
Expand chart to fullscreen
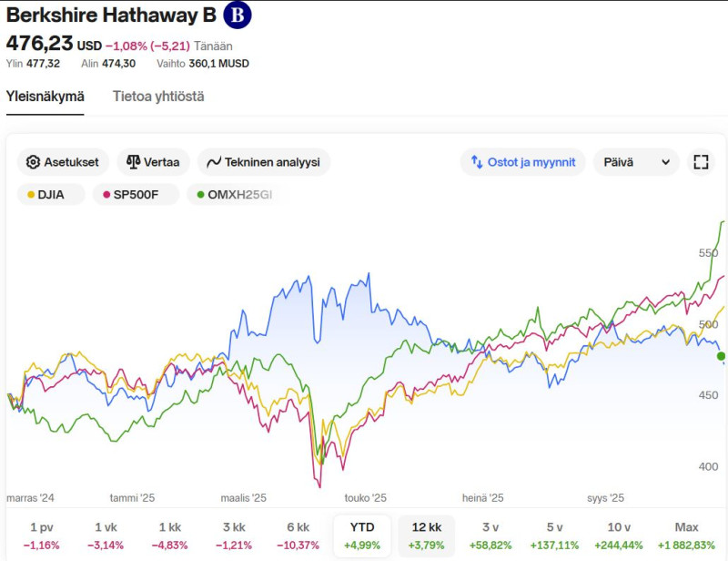700,162
